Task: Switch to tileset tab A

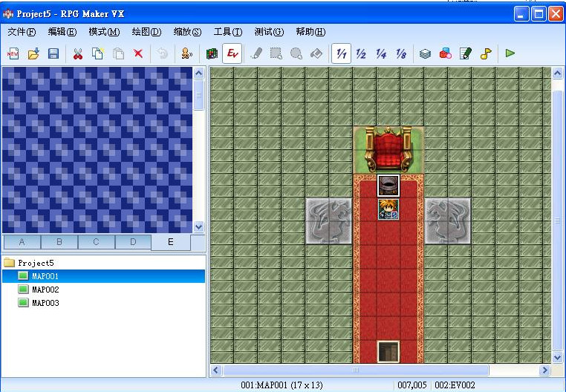Action: point(22,242)
